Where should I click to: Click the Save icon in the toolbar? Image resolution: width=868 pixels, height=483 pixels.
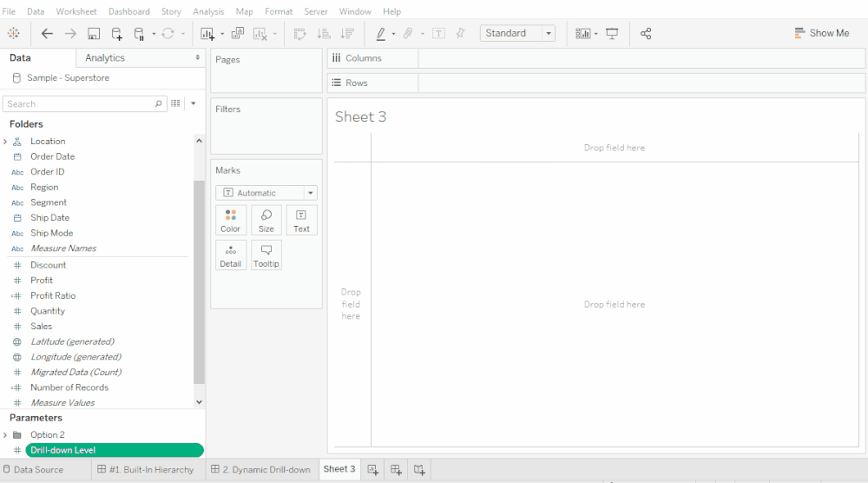(94, 34)
